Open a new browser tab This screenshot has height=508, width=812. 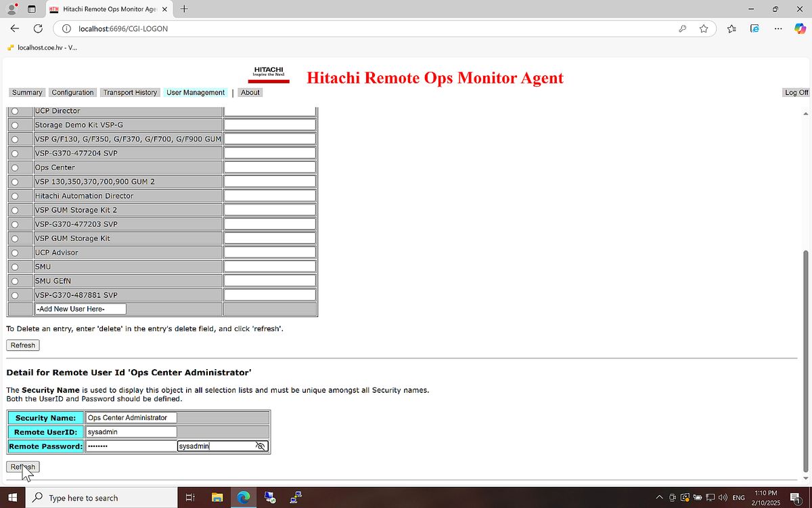pos(184,9)
